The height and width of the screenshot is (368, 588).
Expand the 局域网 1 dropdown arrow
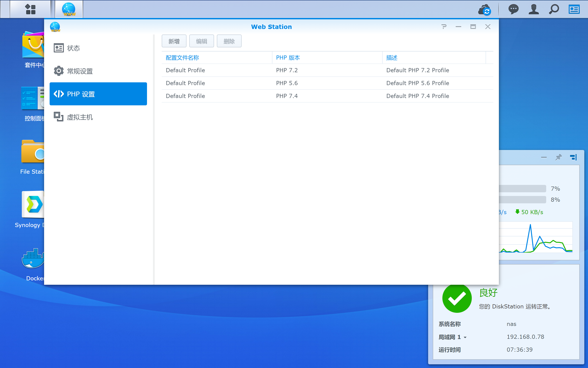[x=465, y=337]
